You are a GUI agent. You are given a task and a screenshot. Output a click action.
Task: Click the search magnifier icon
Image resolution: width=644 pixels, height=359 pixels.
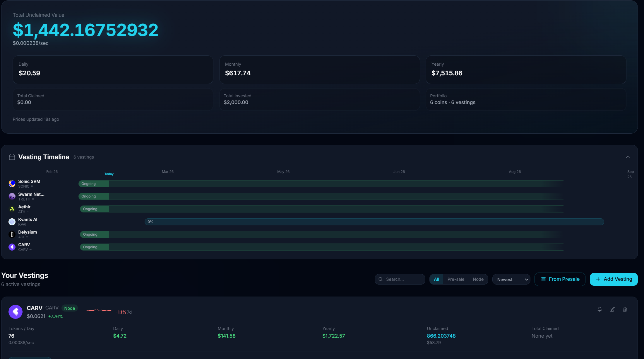pyautogui.click(x=381, y=279)
